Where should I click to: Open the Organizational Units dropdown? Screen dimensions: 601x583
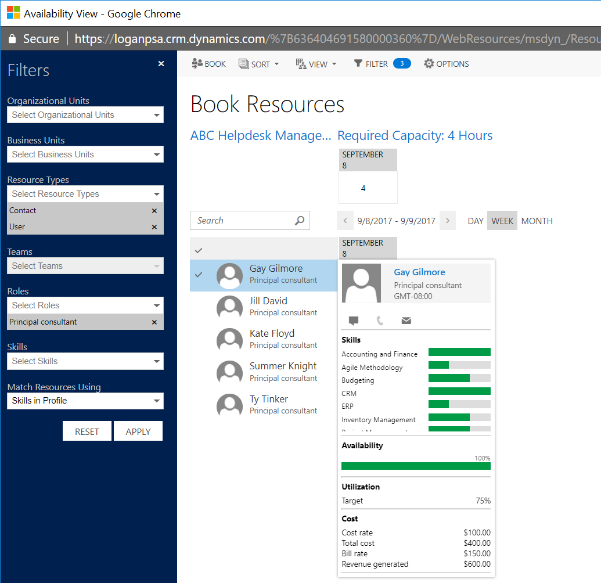[x=85, y=115]
